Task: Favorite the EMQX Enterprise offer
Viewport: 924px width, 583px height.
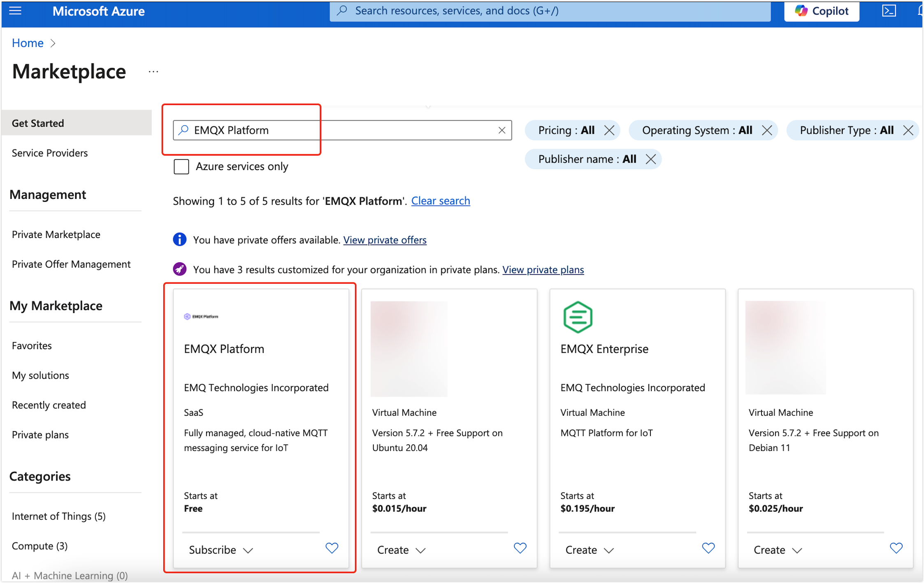Action: point(708,548)
